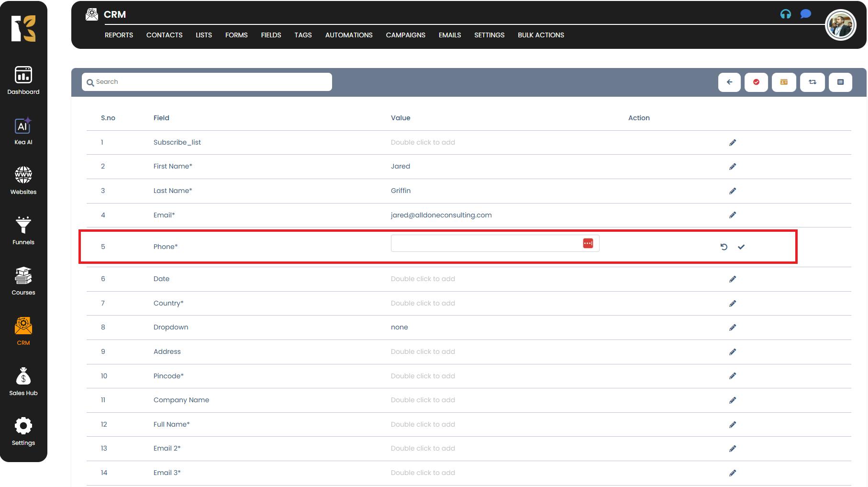Open Kea AI from the sidebar

[x=23, y=132]
